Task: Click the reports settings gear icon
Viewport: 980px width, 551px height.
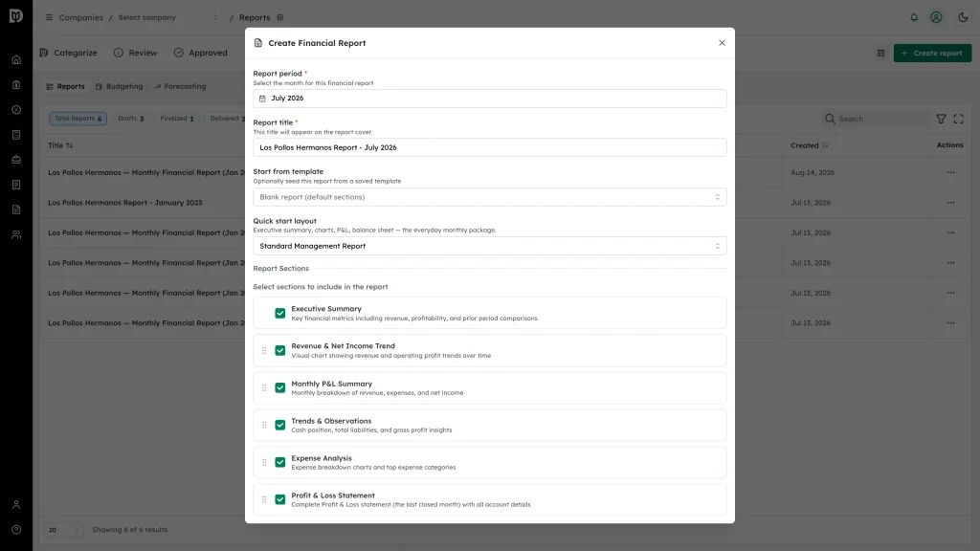Action: click(280, 17)
